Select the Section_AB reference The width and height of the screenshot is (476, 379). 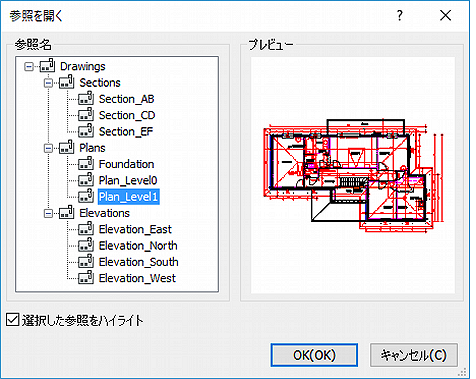click(x=126, y=99)
